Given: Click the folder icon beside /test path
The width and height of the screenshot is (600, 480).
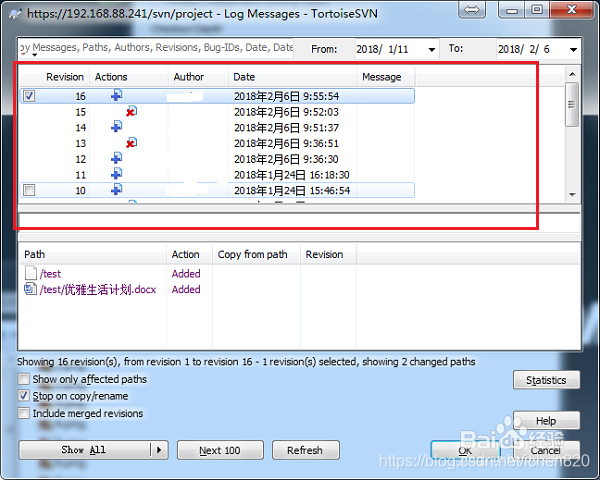Looking at the screenshot, I should [31, 273].
